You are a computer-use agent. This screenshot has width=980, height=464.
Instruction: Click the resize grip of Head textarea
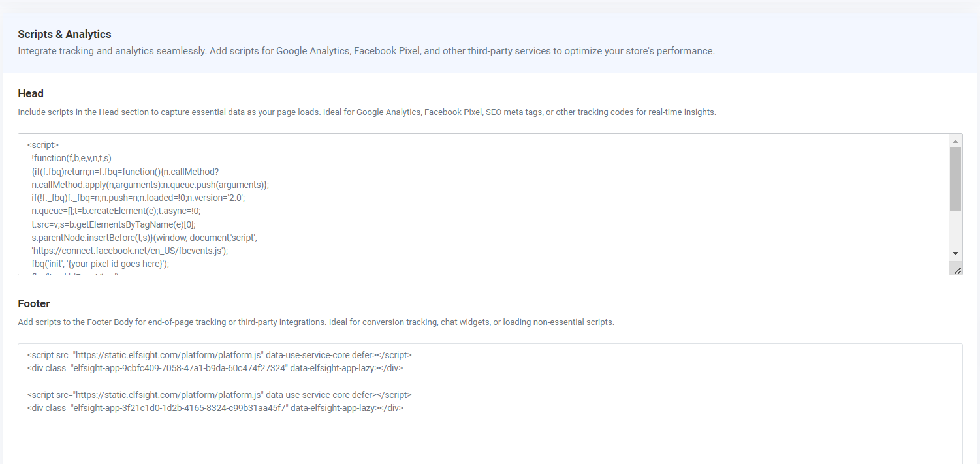point(957,270)
